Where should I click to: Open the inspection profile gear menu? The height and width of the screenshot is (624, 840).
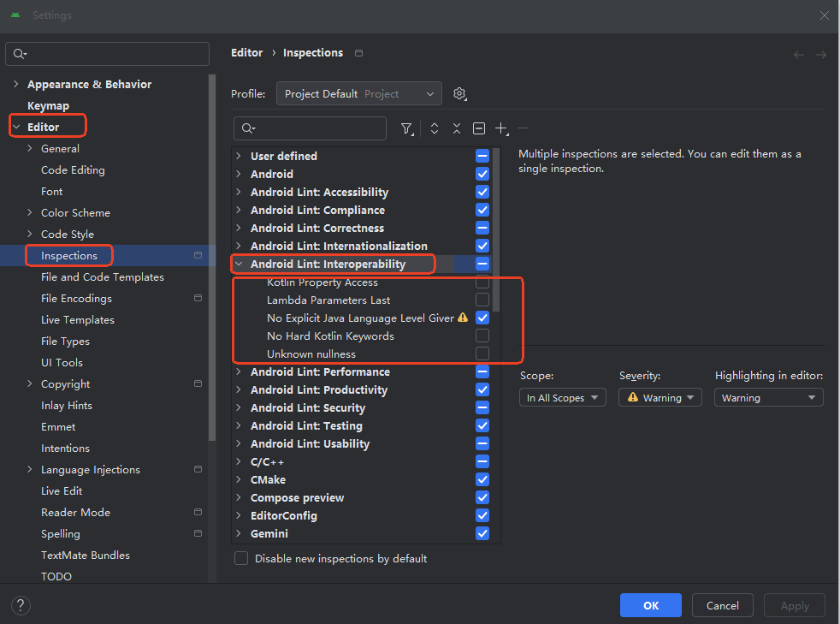coord(459,94)
